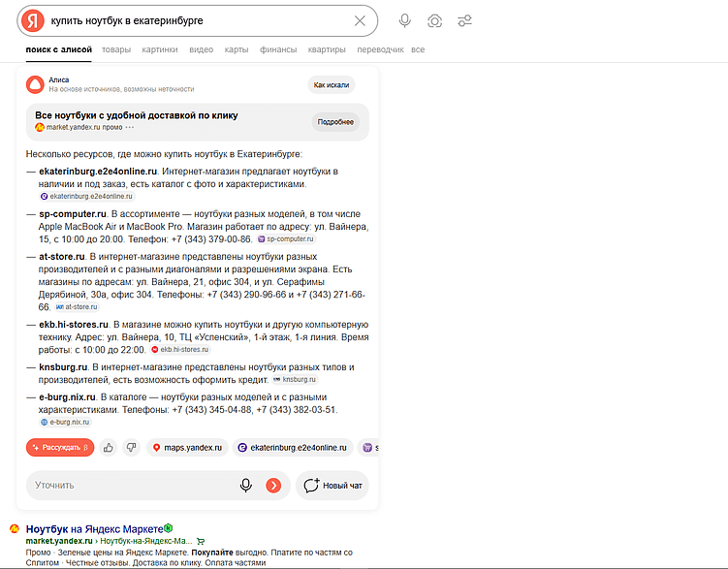Screen dimensions: 728x569
Task: Open the knsburg.ru source chip
Action: click(295, 380)
